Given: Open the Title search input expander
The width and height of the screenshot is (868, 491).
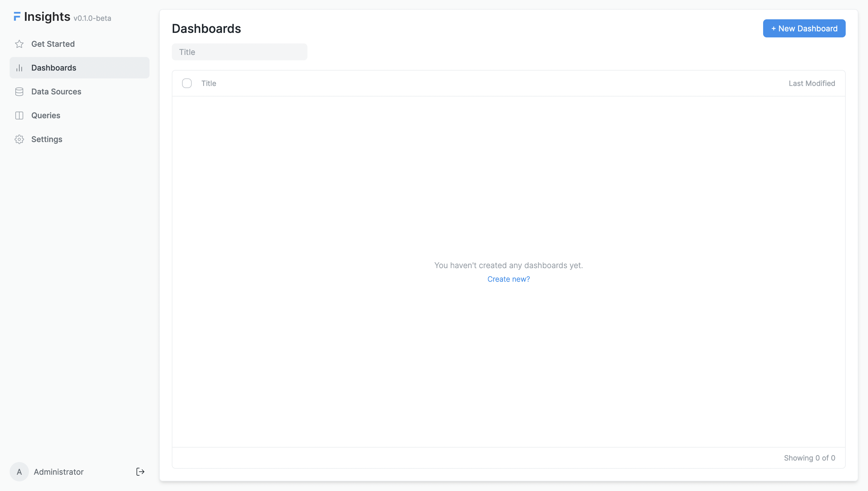Looking at the screenshot, I should coord(239,52).
